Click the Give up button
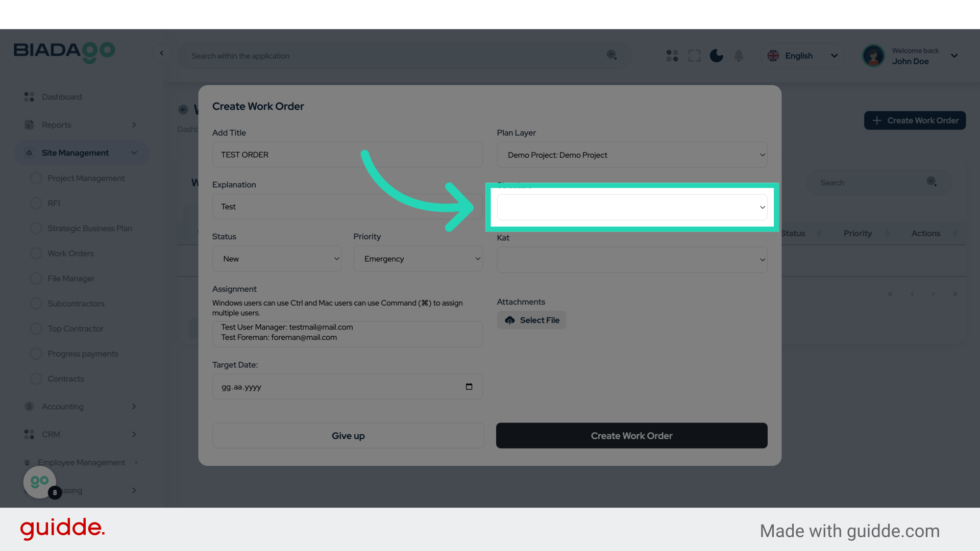Image resolution: width=980 pixels, height=551 pixels. pyautogui.click(x=348, y=436)
